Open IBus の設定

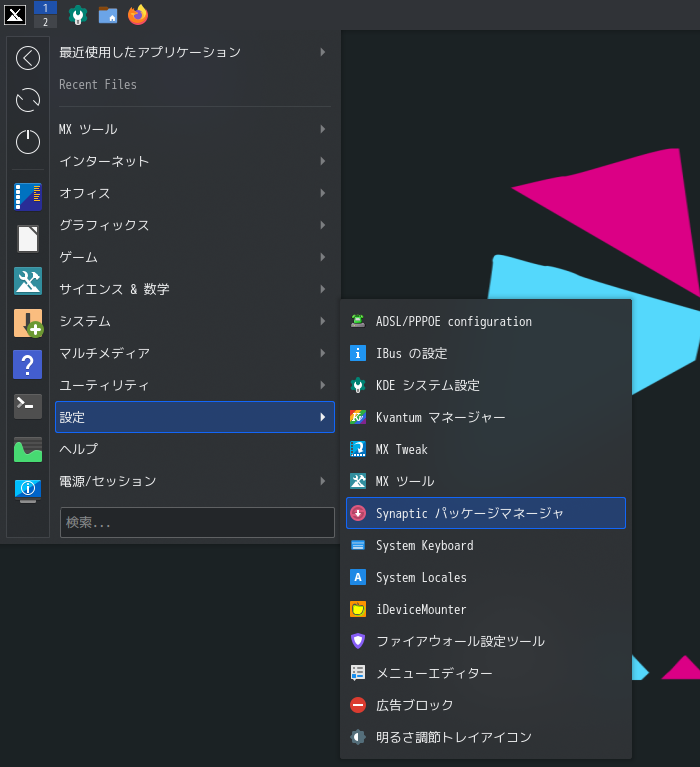tap(486, 353)
